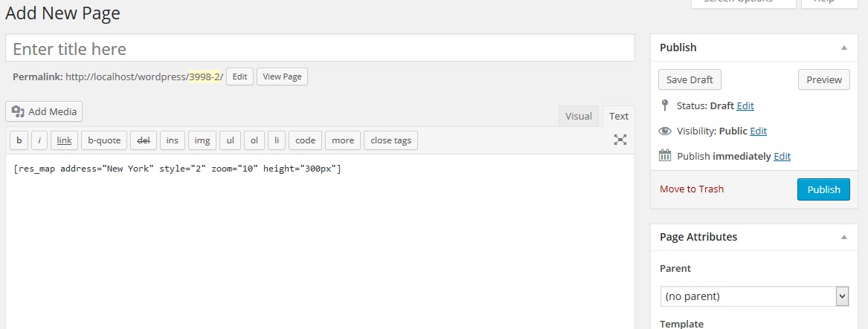868x329 pixels.
Task: Click the fullscreen distraction-free editor icon
Action: 620,140
